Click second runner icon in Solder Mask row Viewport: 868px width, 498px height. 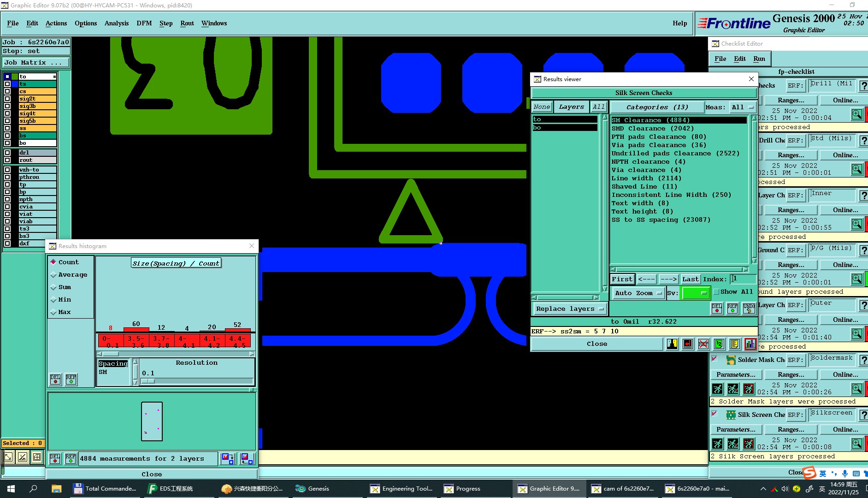coord(733,389)
